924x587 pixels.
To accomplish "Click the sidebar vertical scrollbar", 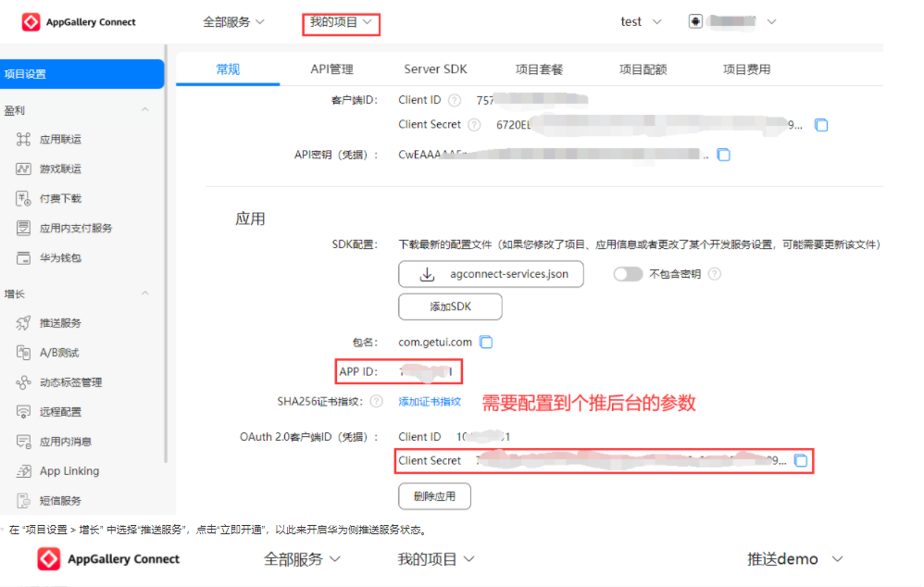I will click(166, 254).
